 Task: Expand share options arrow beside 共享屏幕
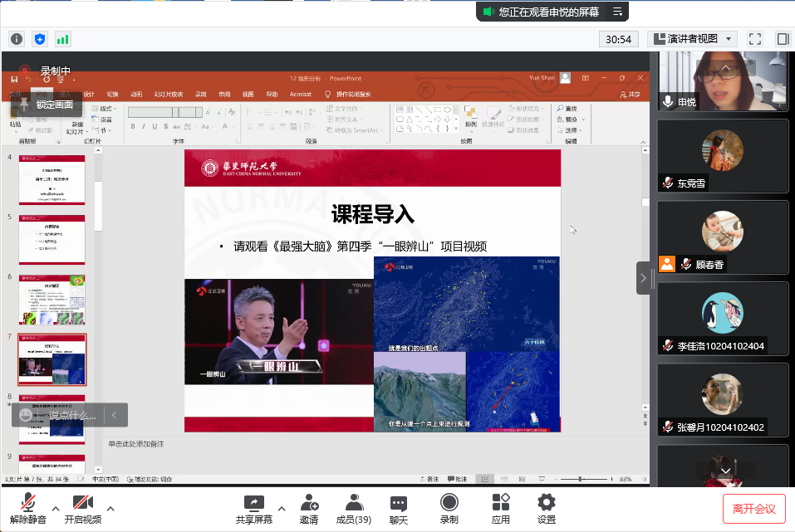point(282,508)
